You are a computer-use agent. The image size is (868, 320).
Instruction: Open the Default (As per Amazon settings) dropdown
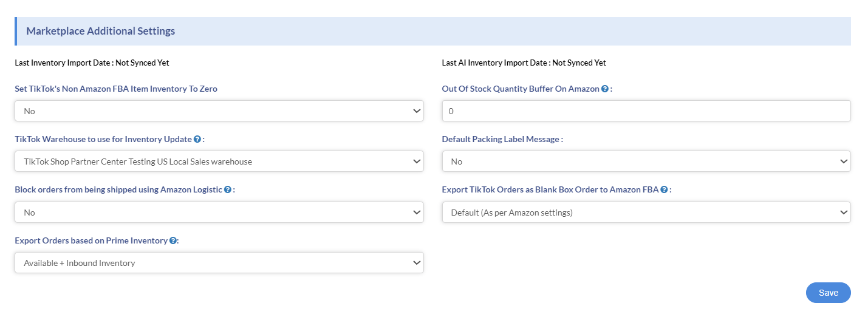click(646, 213)
